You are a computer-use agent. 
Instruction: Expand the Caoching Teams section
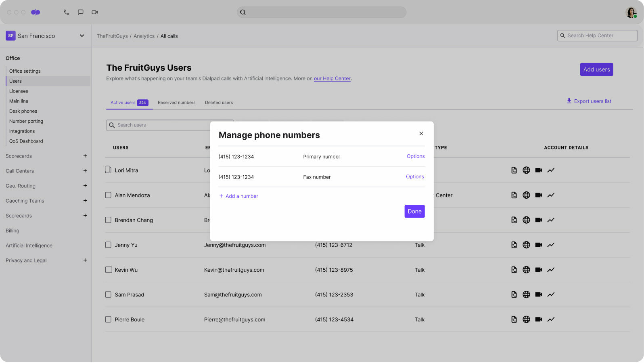click(85, 201)
